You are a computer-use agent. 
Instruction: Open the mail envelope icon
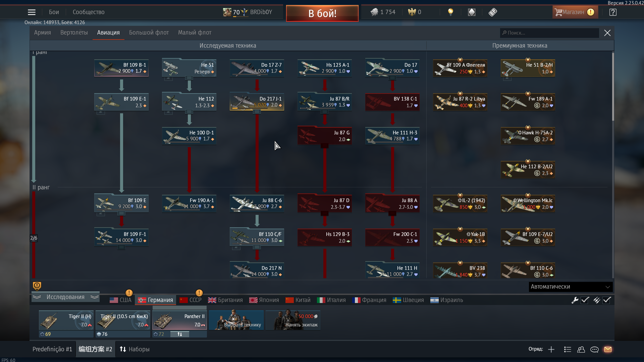[x=608, y=349]
